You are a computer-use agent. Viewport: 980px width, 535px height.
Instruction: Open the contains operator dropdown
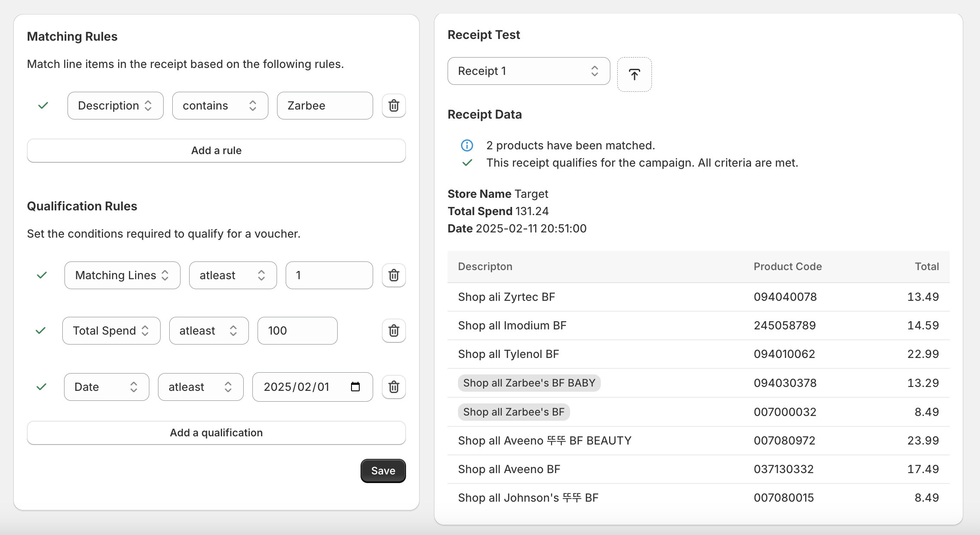[220, 106]
